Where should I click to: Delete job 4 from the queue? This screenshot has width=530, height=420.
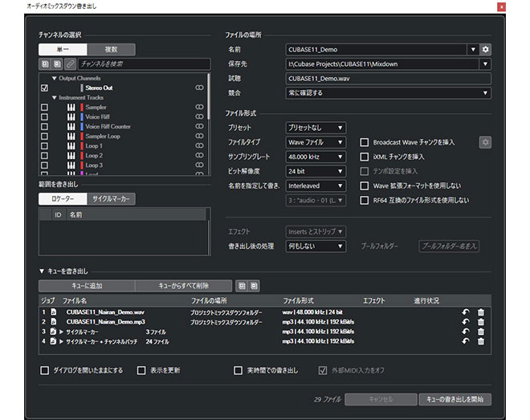(x=481, y=341)
